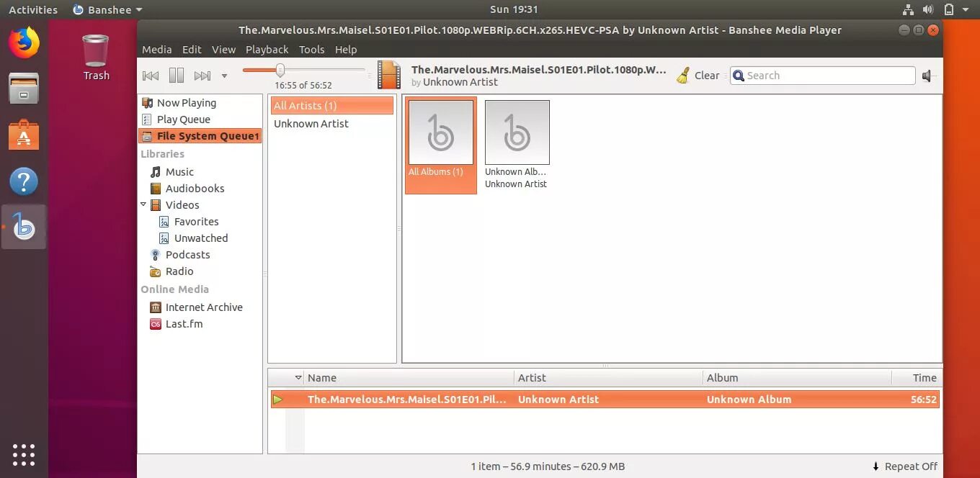Image resolution: width=980 pixels, height=478 pixels.
Task: Click the Libraries section heading
Action: (x=163, y=154)
